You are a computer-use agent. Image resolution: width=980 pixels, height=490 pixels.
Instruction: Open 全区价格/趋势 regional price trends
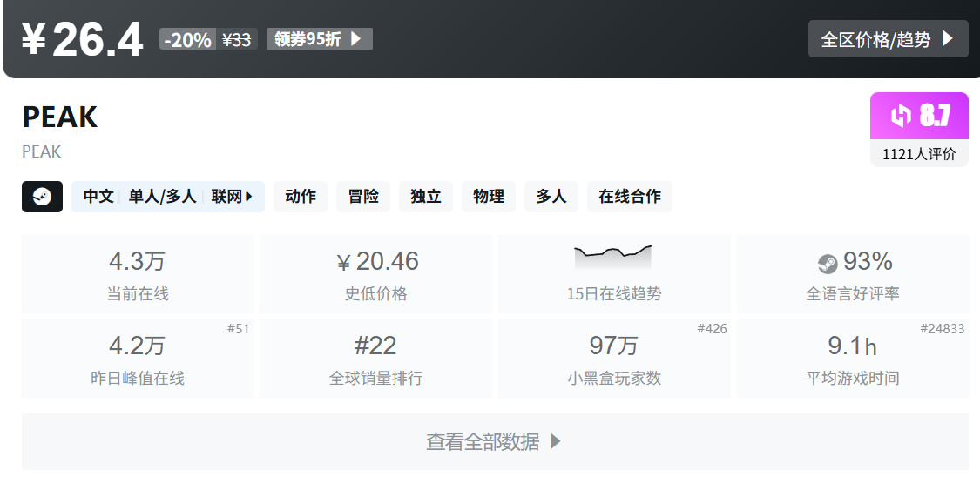coord(889,38)
